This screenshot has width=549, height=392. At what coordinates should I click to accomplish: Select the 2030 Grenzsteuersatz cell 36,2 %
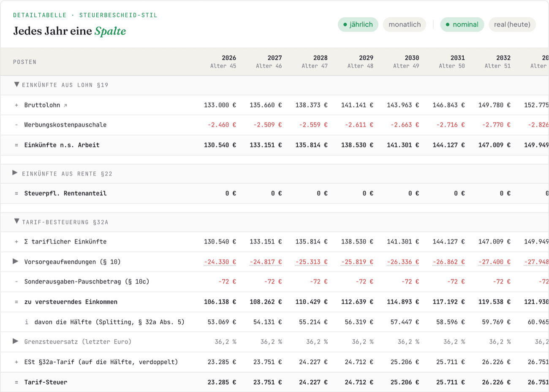pos(408,342)
